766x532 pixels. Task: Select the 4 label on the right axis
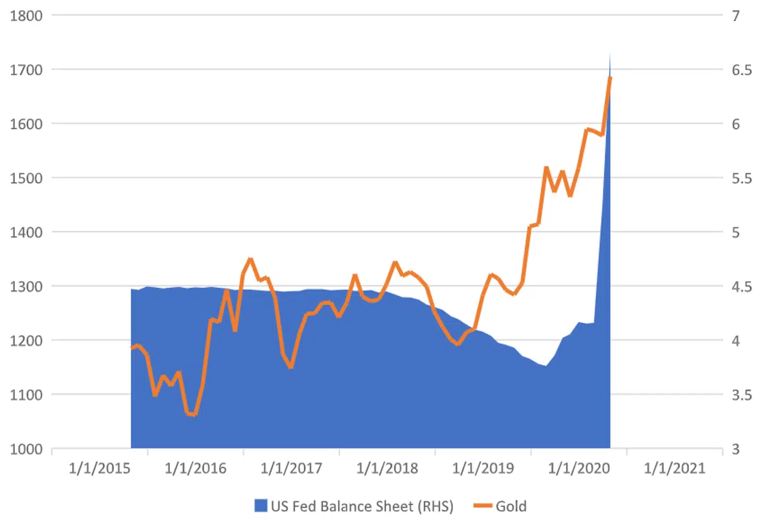736,341
